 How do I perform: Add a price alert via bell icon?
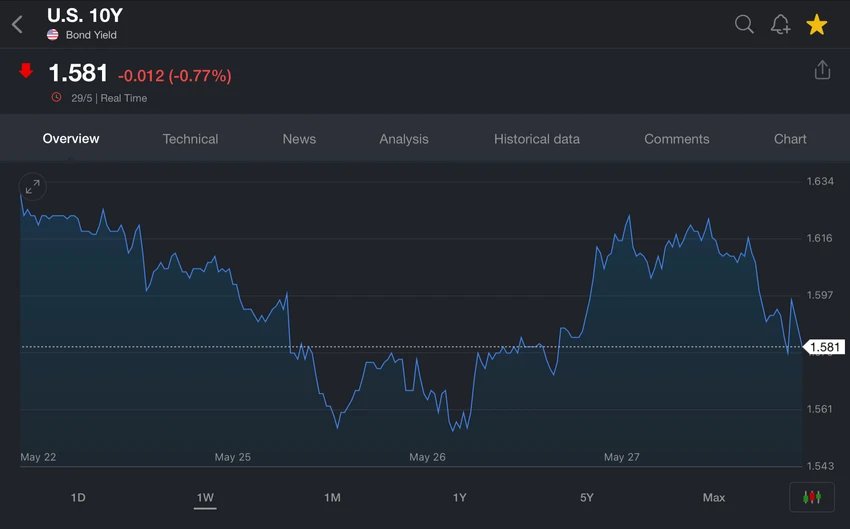coord(780,24)
